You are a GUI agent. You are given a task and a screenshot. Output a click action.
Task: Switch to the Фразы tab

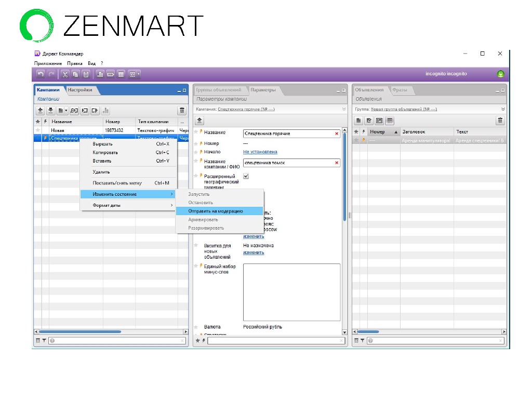[x=400, y=90]
